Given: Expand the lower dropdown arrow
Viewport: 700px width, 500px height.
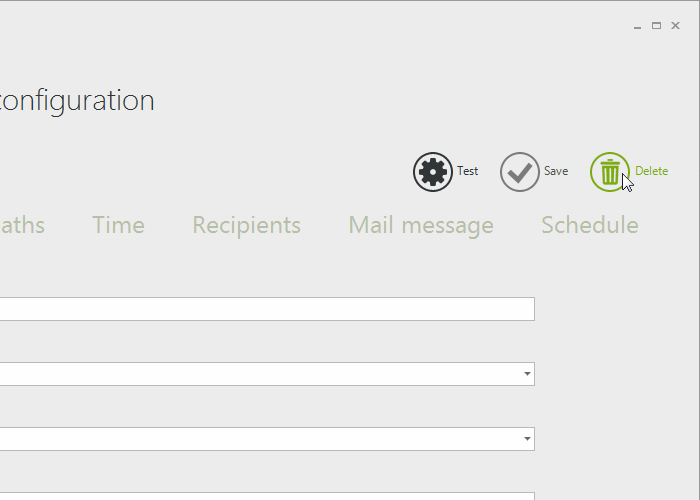Looking at the screenshot, I should 527,439.
